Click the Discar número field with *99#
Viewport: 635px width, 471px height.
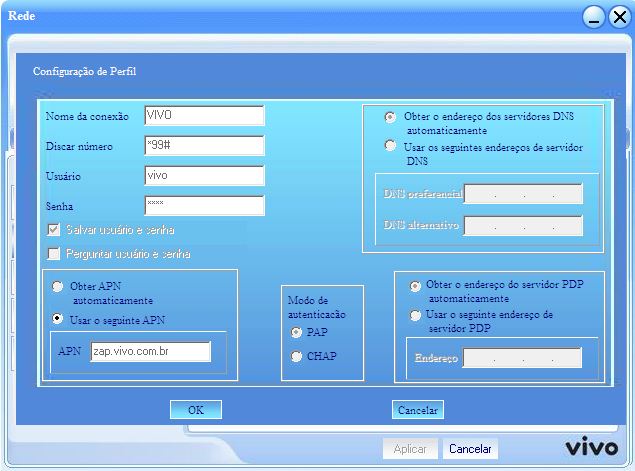204,145
